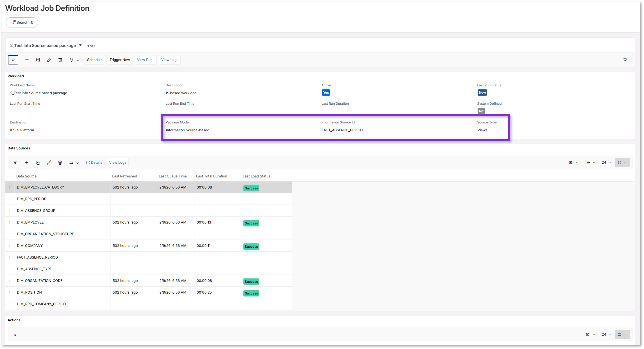Viewport: 644px width, 349px height.
Task: Open the View Runs link
Action: click(x=145, y=60)
